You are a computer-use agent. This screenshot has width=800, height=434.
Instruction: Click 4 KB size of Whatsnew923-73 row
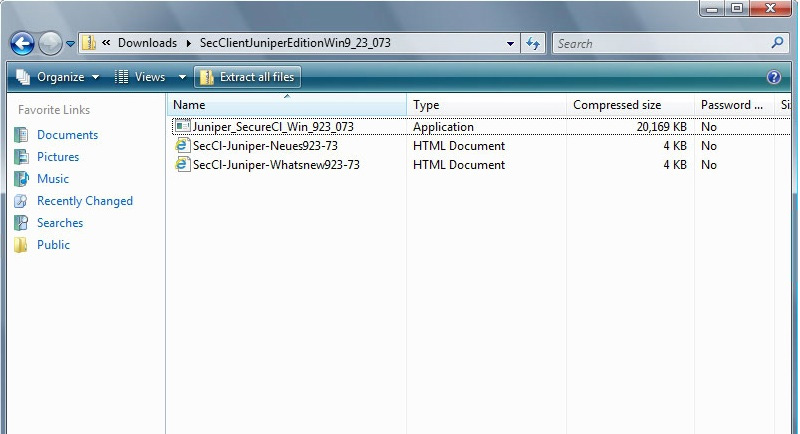[675, 165]
